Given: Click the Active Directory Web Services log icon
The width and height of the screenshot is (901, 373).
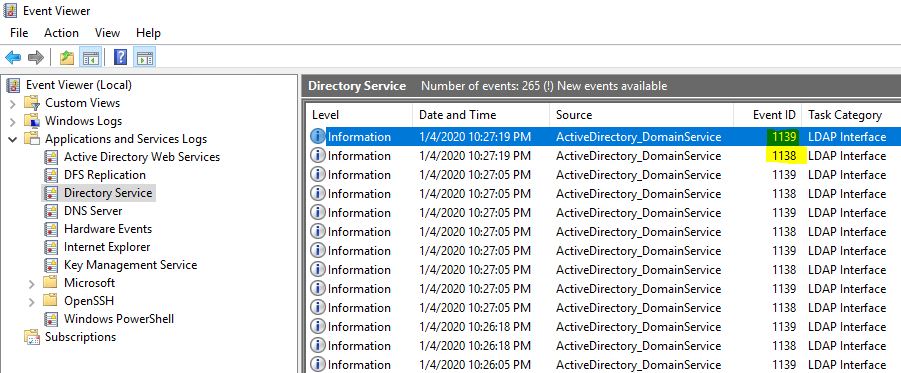Looking at the screenshot, I should (52, 157).
